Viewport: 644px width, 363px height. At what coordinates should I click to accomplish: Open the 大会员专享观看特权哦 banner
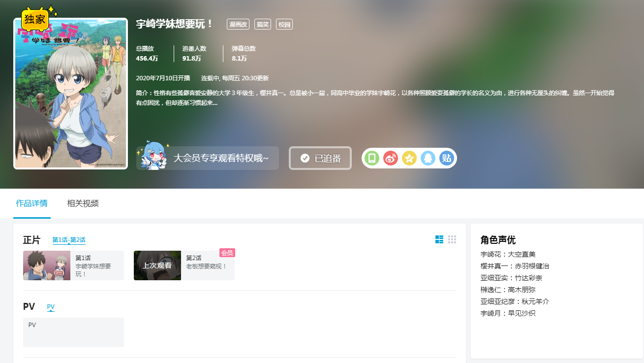coord(208,158)
